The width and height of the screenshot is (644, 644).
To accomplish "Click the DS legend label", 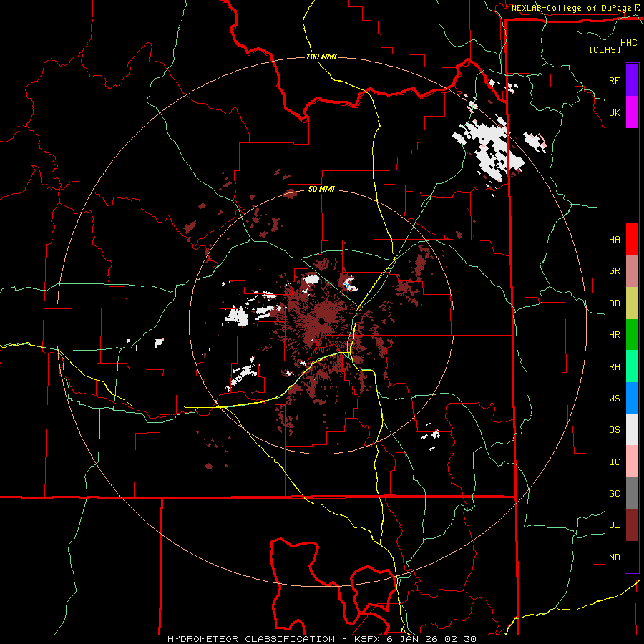I will click(x=614, y=430).
